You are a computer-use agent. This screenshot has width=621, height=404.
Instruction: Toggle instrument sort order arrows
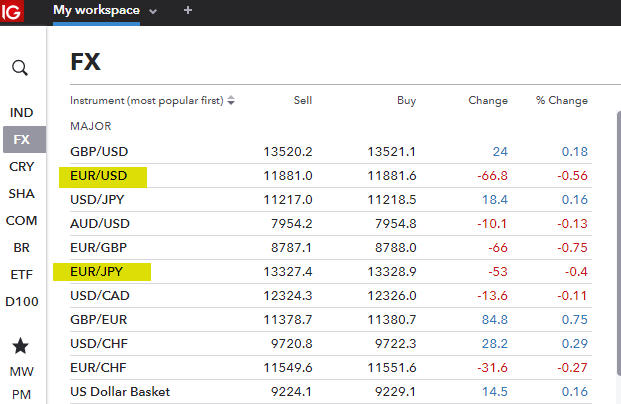[231, 101]
